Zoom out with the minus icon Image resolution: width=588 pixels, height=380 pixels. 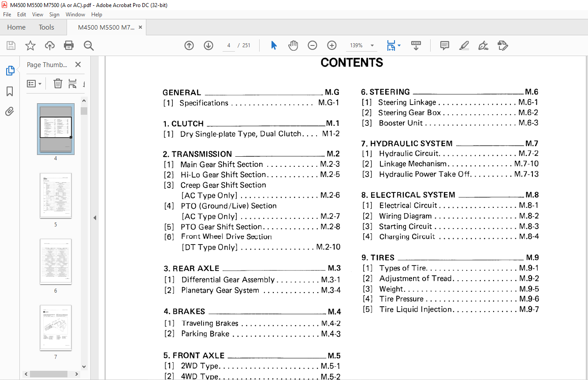pos(313,45)
